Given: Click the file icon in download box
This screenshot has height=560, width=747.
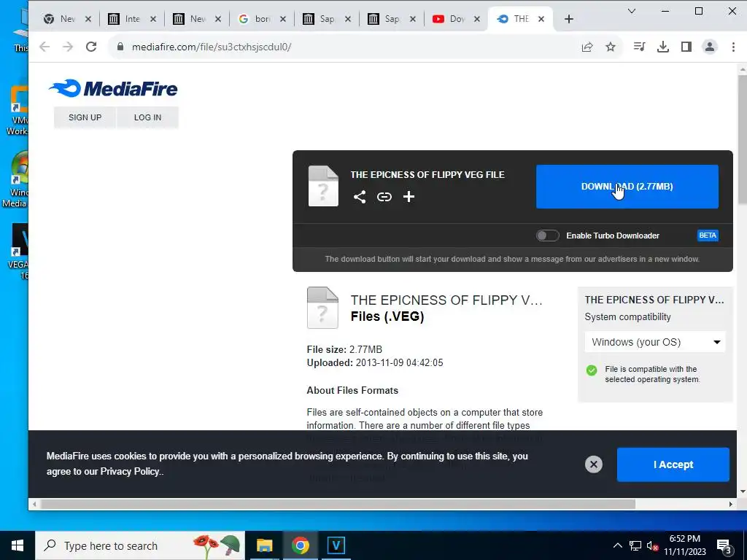Looking at the screenshot, I should pyautogui.click(x=323, y=186).
